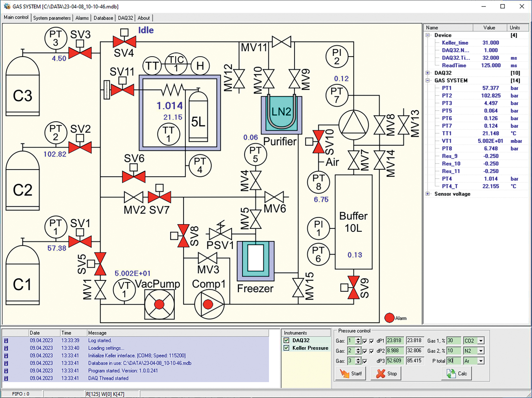Switch to the System parameters tab
Screen dimensions: 532x398
coord(52,18)
